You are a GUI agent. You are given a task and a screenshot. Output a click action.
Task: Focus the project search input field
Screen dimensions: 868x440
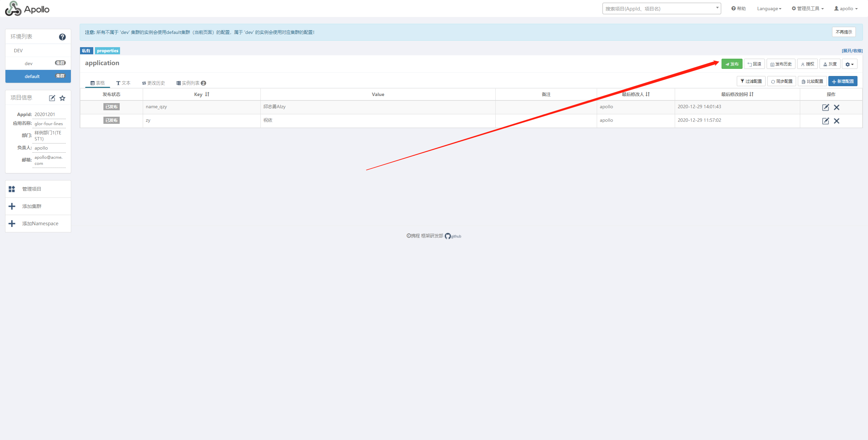[x=658, y=8]
